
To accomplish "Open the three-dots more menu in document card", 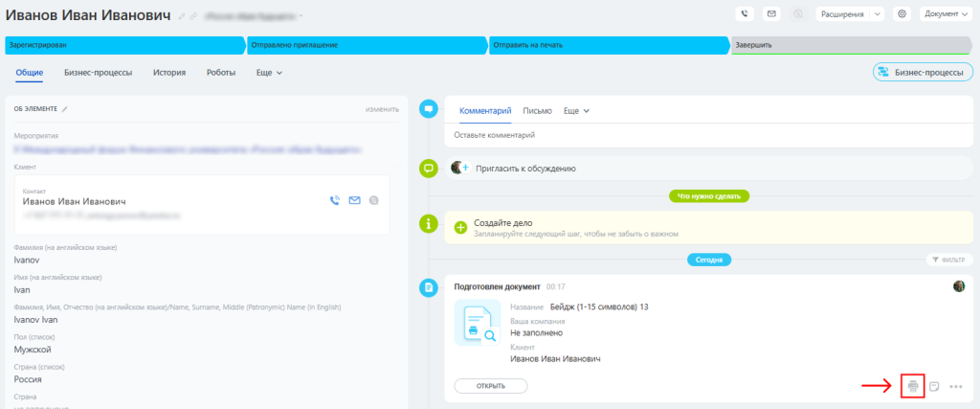I will [x=956, y=386].
